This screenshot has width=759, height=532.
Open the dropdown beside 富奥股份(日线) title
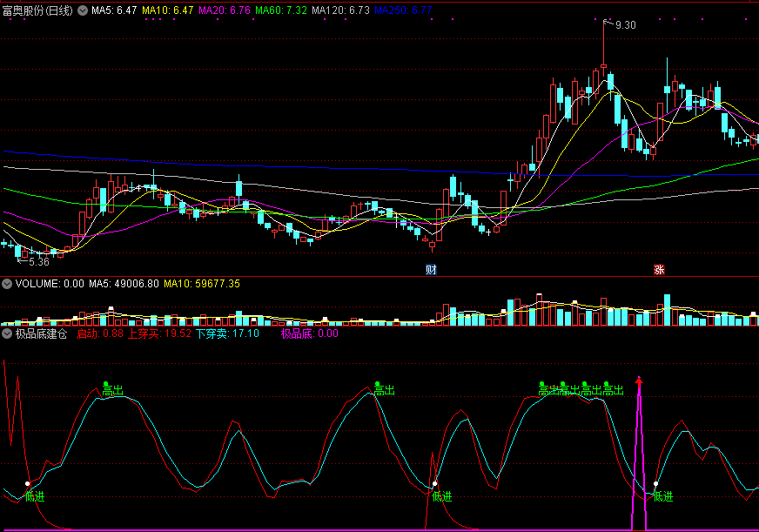pos(83,10)
